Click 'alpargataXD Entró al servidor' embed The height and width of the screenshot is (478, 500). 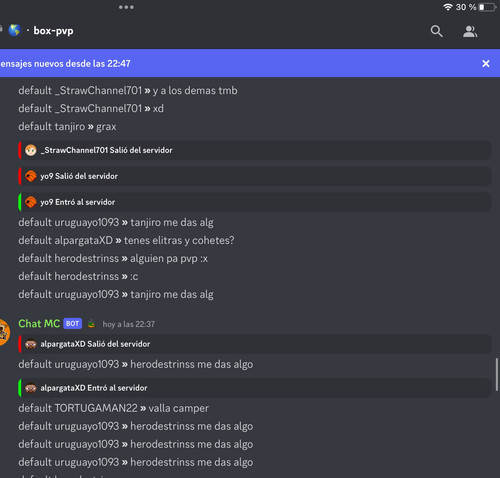(x=255, y=388)
